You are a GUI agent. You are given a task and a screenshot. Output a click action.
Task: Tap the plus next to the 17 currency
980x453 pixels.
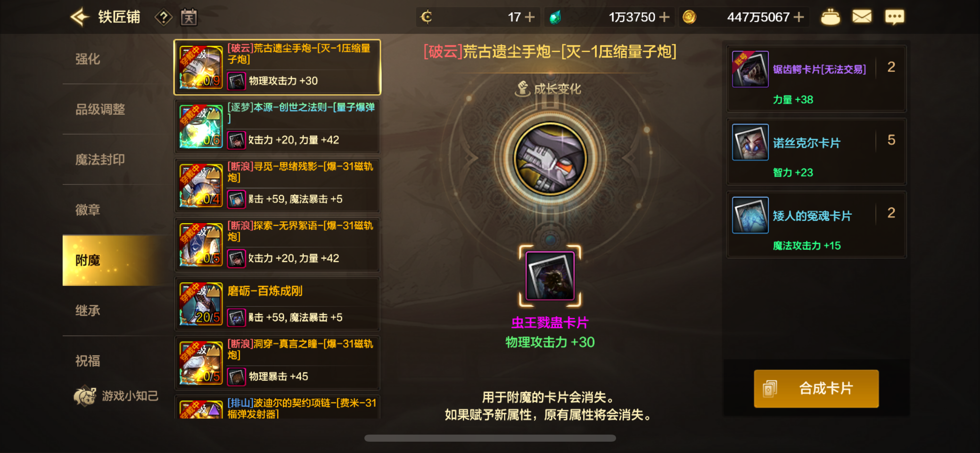click(530, 17)
